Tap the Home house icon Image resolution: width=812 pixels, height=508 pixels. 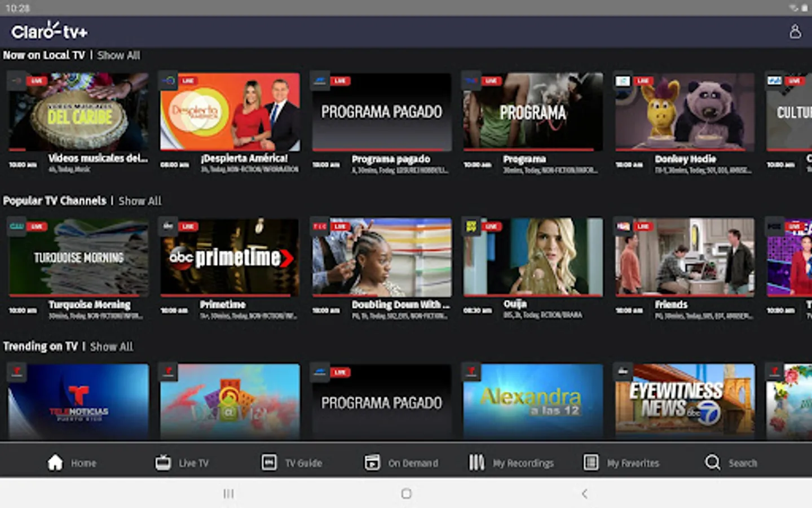click(55, 462)
